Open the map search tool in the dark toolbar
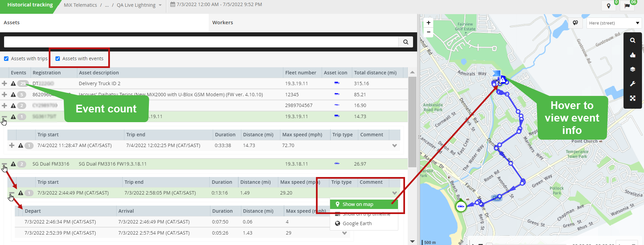Viewport: 644px width, 245px height. point(633,40)
